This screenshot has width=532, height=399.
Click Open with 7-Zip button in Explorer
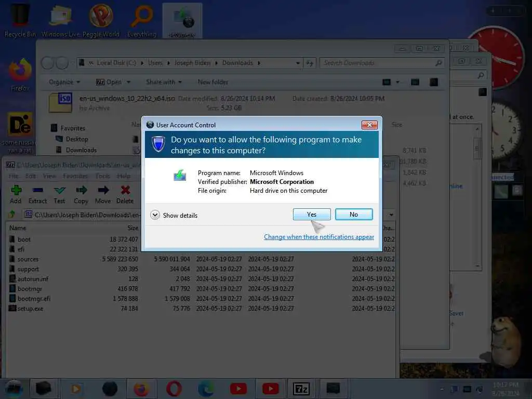tap(109, 82)
